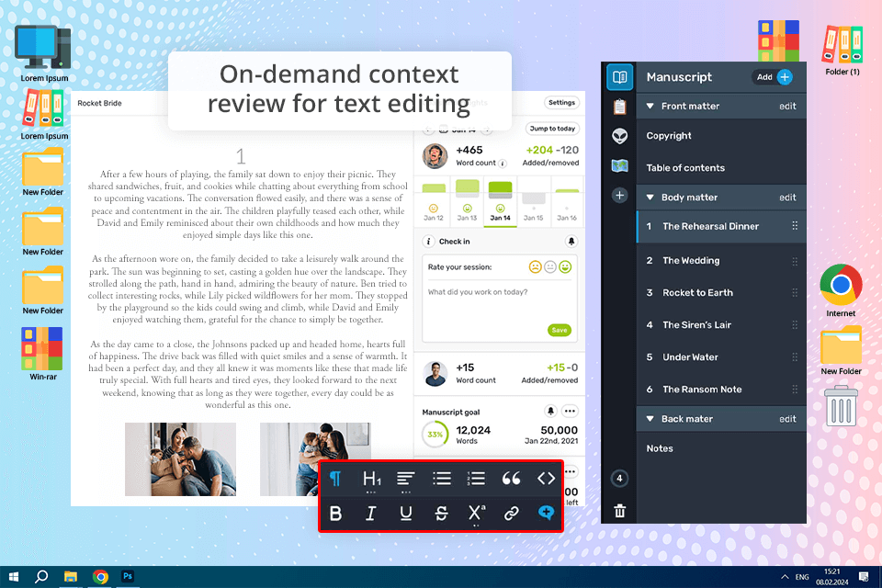Screen dimensions: 882x588
Task: Open the clipboard notes sidebar icon
Action: pyautogui.click(x=619, y=107)
